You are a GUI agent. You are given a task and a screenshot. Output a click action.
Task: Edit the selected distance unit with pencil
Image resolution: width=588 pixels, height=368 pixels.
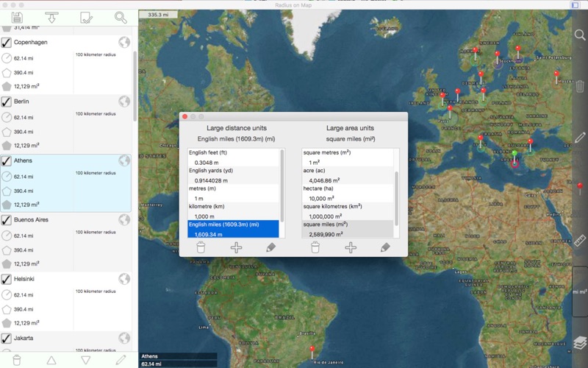pyautogui.click(x=271, y=247)
